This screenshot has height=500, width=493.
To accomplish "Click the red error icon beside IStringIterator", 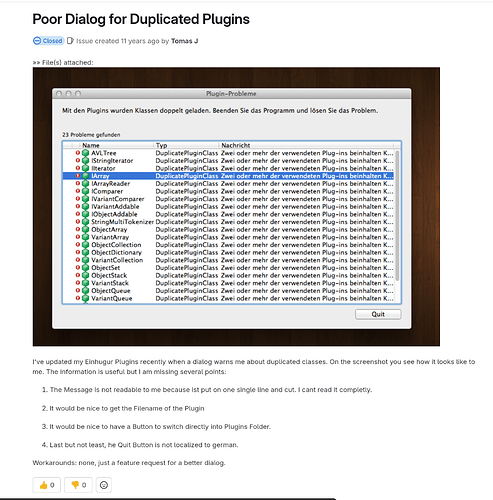I will coord(78,160).
